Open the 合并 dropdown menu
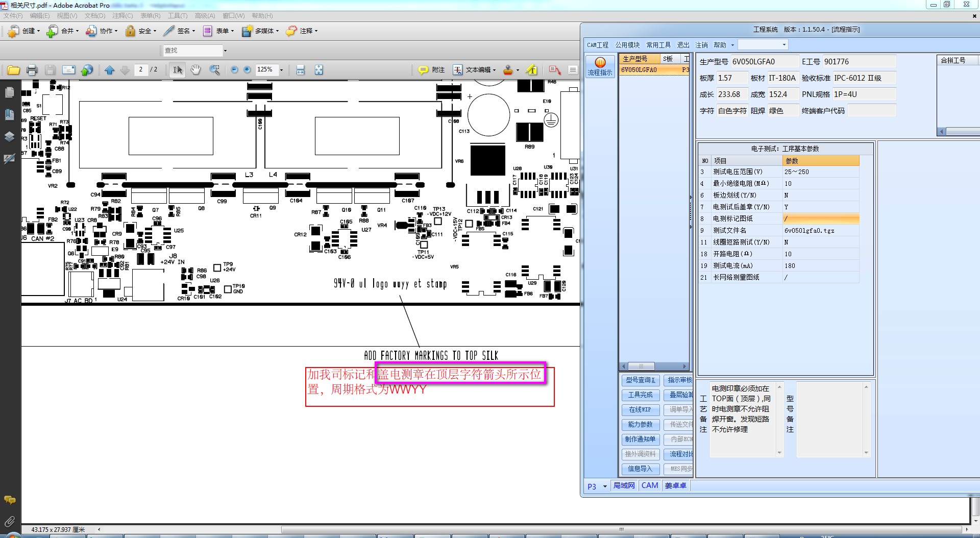980x538 pixels. (62, 31)
